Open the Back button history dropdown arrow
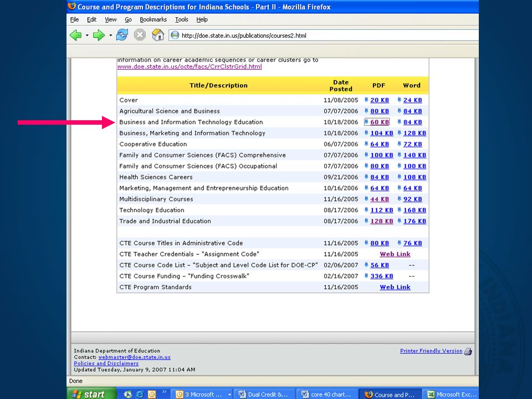The width and height of the screenshot is (532, 399). [x=87, y=35]
